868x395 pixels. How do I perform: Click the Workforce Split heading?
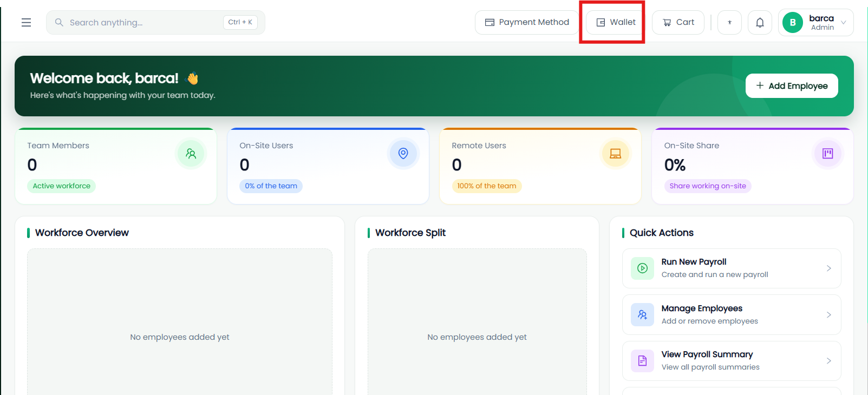coord(410,233)
